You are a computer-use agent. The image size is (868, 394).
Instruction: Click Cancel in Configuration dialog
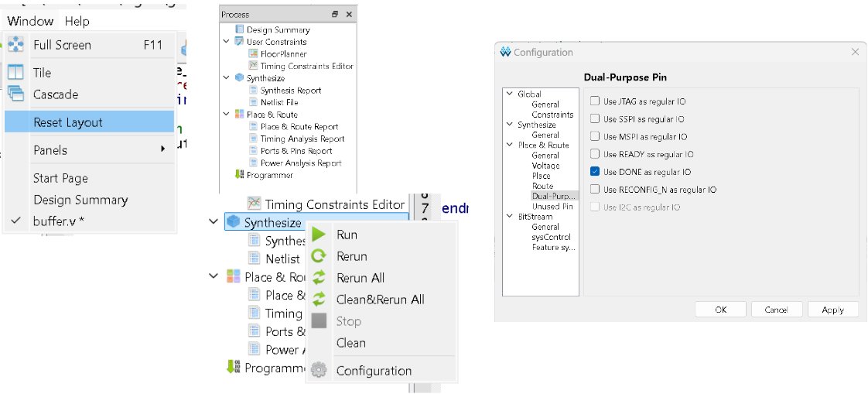776,310
